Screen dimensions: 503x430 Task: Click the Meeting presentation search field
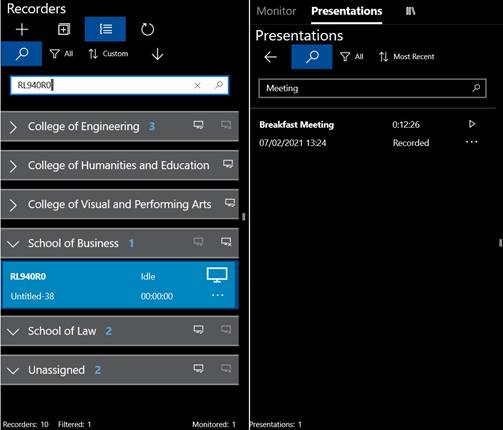point(372,88)
